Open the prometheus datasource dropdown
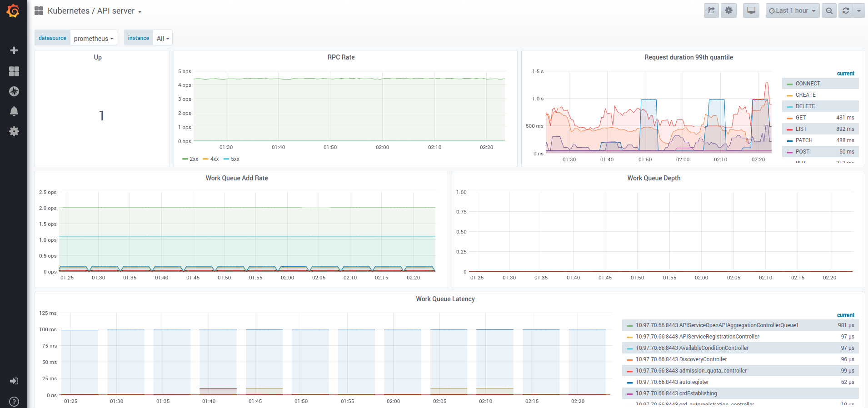The image size is (868, 408). (94, 38)
